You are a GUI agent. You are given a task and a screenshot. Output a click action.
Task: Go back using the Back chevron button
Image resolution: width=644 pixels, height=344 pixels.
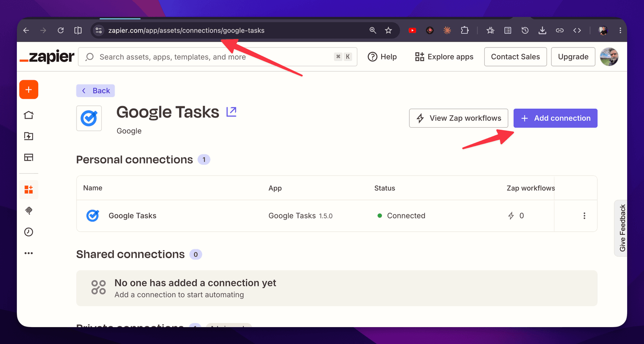click(95, 91)
